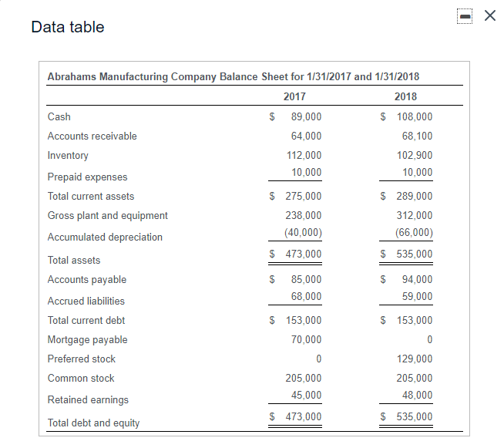This screenshot has width=504, height=448.
Task: Click Accrued liabilities value 68,000
Action: [x=306, y=297]
